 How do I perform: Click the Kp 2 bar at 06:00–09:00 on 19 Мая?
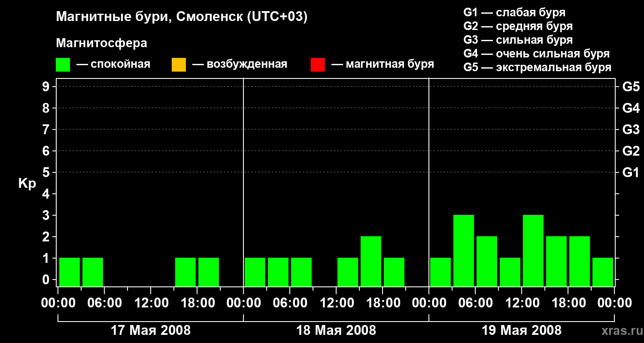487,261
